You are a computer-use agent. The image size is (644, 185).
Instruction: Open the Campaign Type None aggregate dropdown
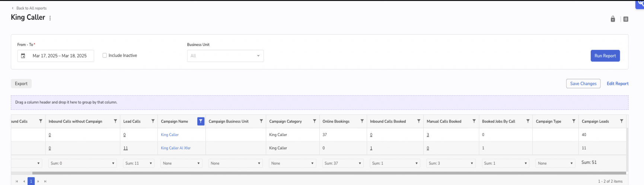[x=555, y=163]
